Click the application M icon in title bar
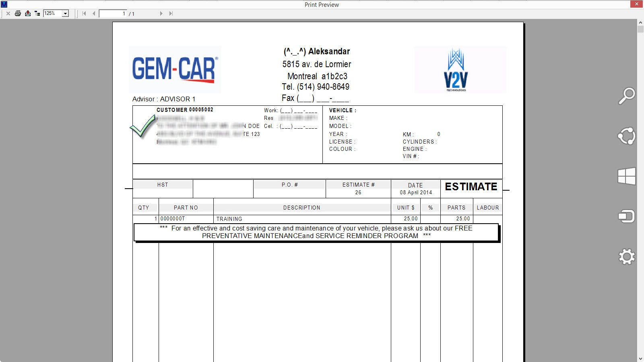644x362 pixels. (x=4, y=4)
